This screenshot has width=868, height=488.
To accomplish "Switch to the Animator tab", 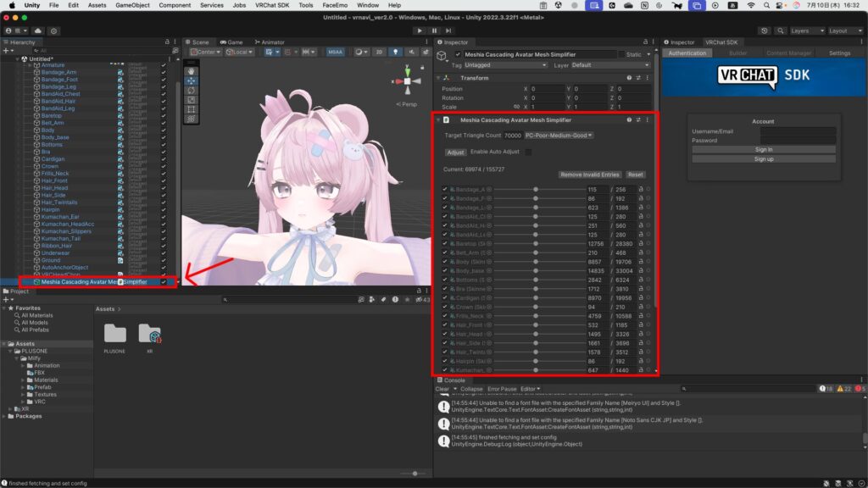I will coord(269,42).
